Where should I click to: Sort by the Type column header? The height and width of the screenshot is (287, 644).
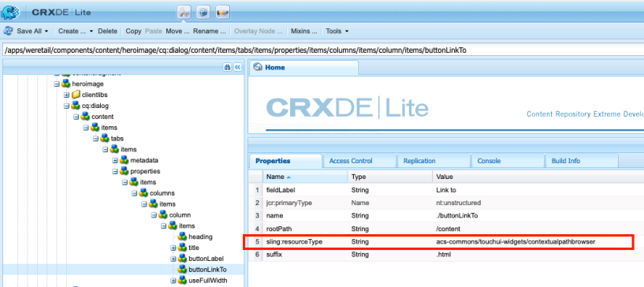pyautogui.click(x=390, y=177)
